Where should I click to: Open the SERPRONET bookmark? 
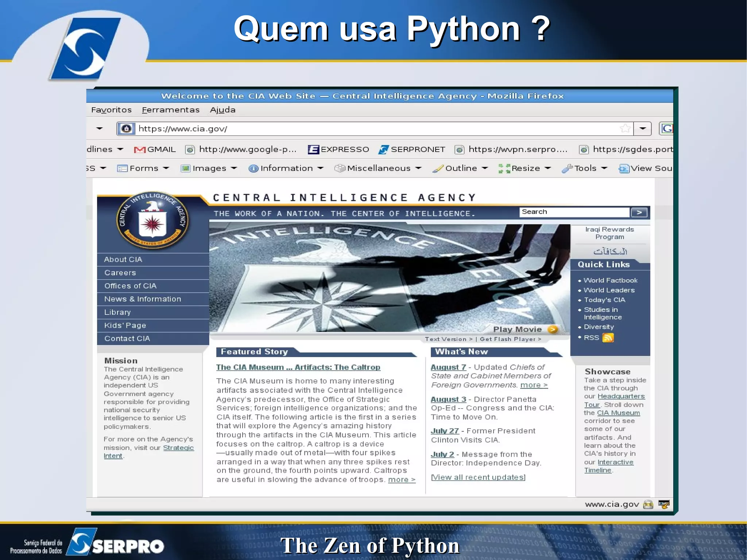point(412,149)
